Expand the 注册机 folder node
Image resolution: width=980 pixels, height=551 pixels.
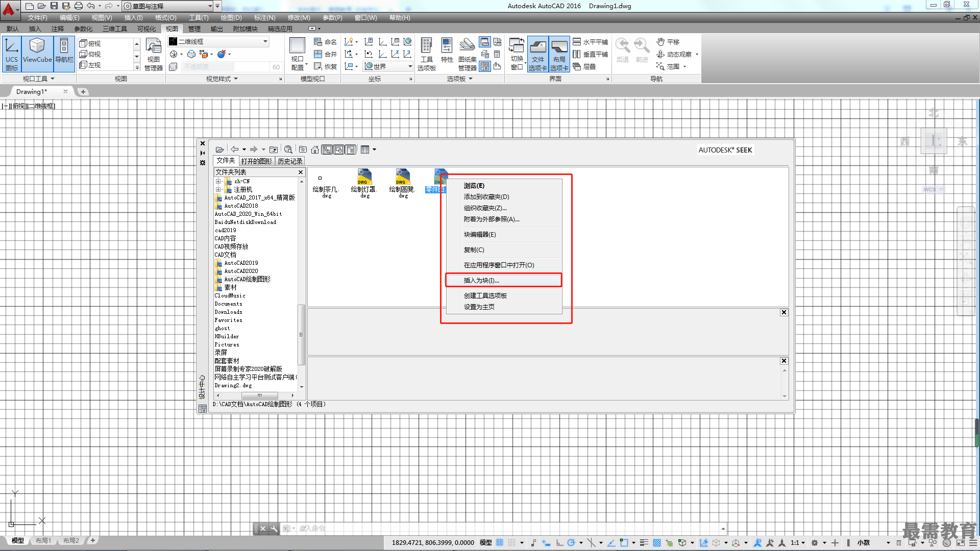point(218,190)
